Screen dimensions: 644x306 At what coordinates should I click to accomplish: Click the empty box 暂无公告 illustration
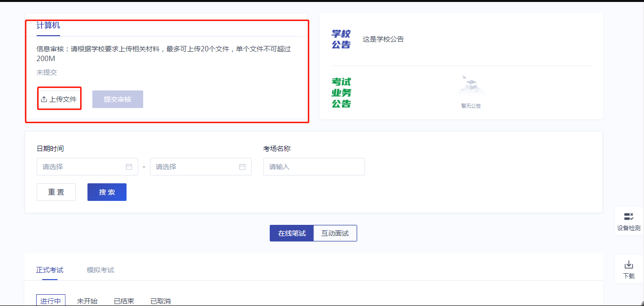click(471, 87)
